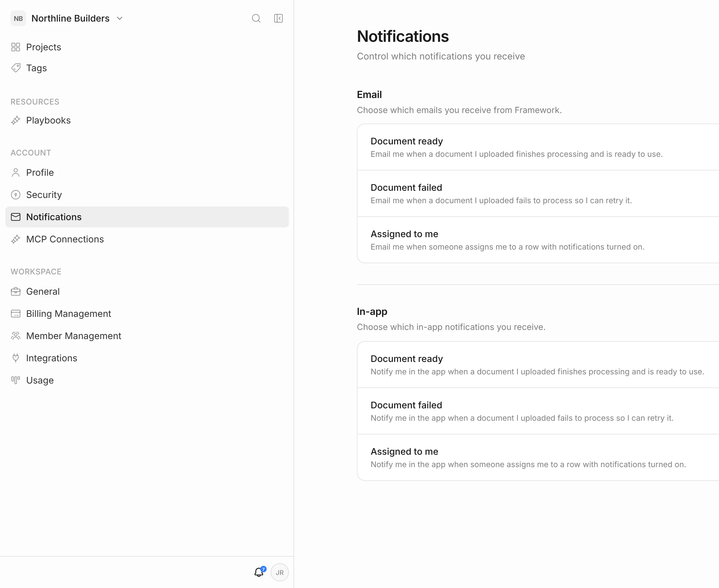Image resolution: width=719 pixels, height=588 pixels.
Task: Open MCP Connections settings
Action: 147,239
